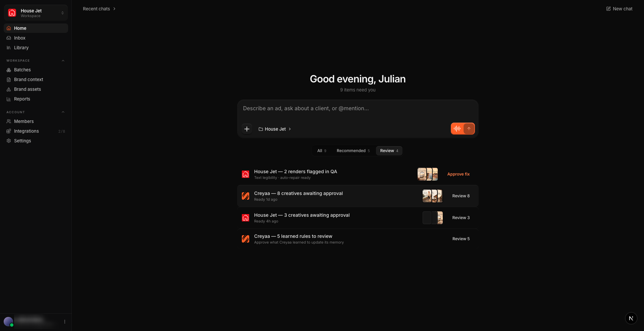Open the Inbox page
644x331 pixels.
(36, 38)
